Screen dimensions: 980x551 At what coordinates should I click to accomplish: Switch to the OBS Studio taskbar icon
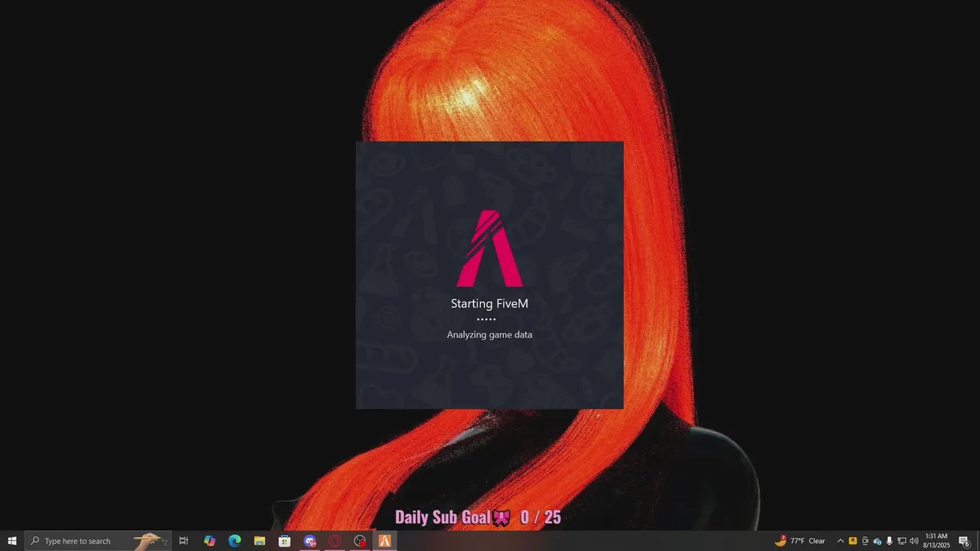tap(360, 541)
